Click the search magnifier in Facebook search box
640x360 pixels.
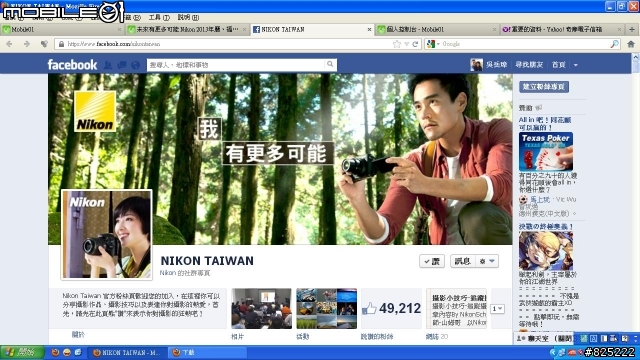point(330,64)
